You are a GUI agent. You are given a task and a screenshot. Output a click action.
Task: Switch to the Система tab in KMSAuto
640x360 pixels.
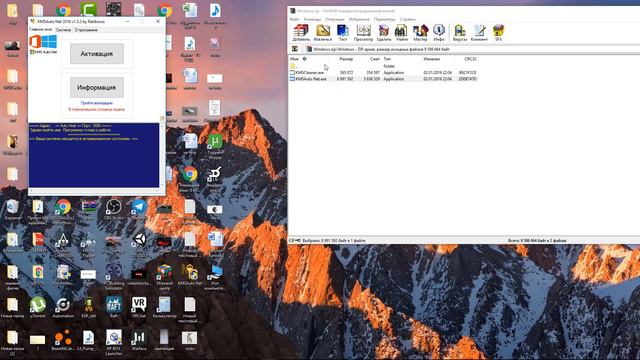pos(63,30)
